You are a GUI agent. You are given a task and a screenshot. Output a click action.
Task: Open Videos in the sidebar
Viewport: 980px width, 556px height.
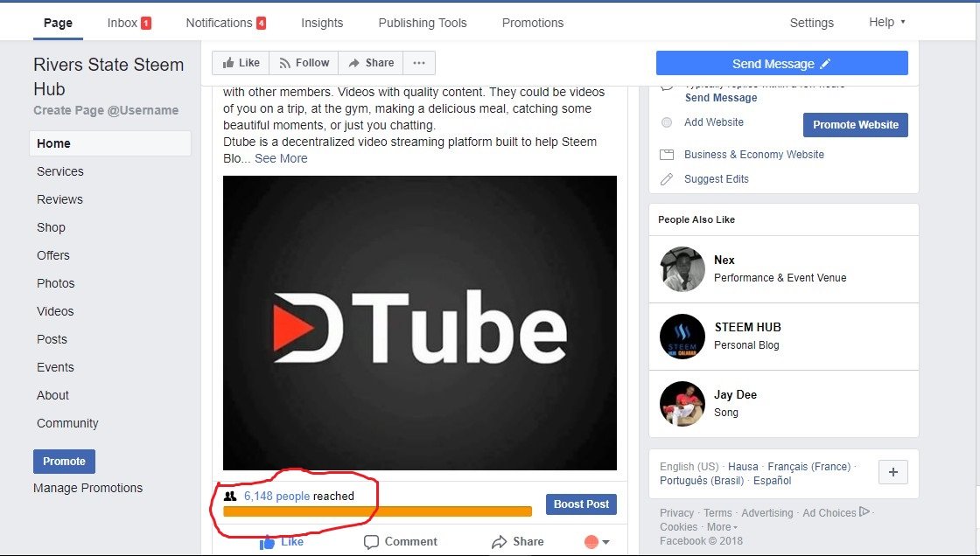pos(55,311)
